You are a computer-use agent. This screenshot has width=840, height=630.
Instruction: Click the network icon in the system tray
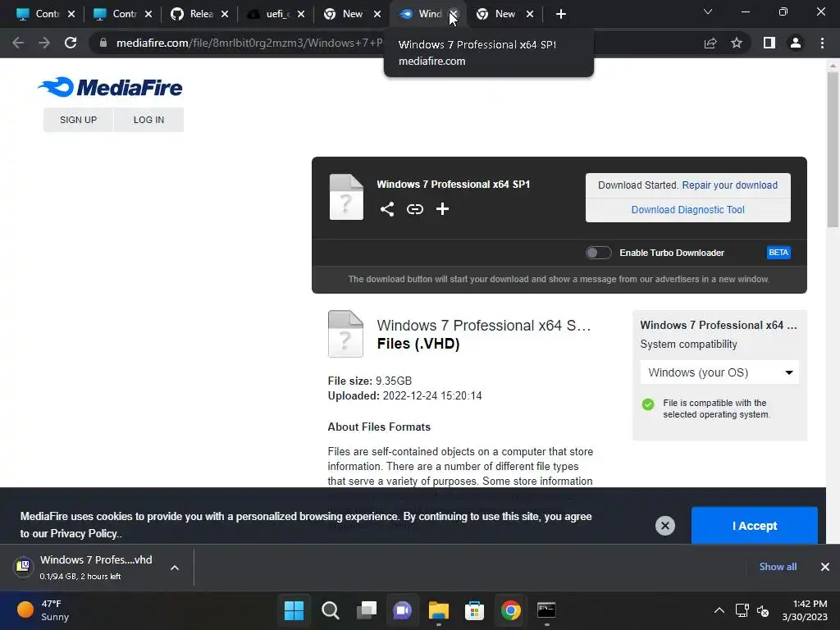point(742,610)
